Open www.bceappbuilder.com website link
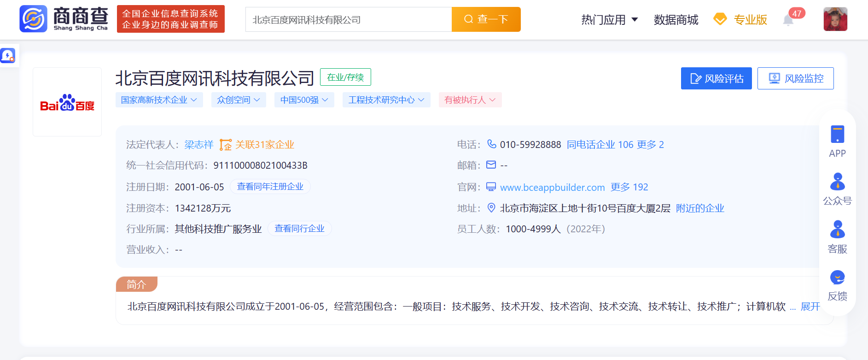This screenshot has width=868, height=360. click(x=553, y=187)
